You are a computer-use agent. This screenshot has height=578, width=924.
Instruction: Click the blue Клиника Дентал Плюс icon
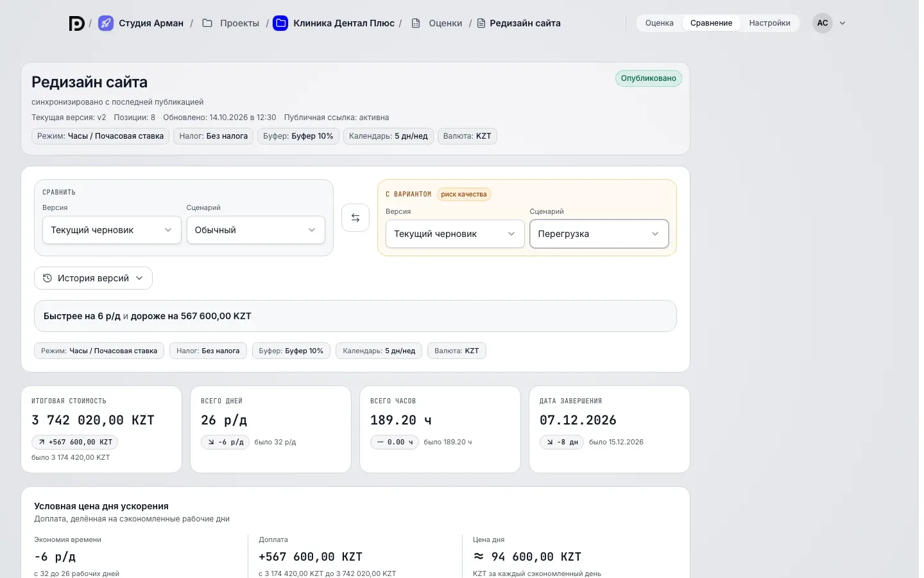click(x=280, y=23)
